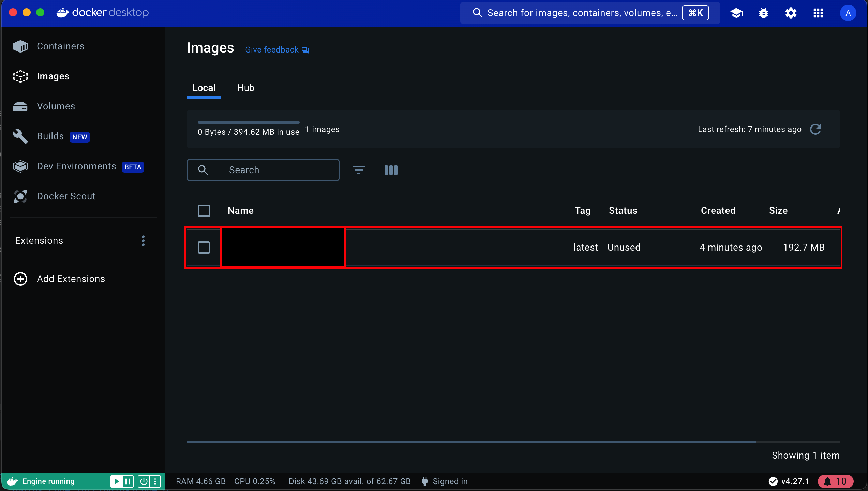Open Containers in the sidebar
Image resolution: width=868 pixels, height=491 pixels.
pyautogui.click(x=60, y=46)
